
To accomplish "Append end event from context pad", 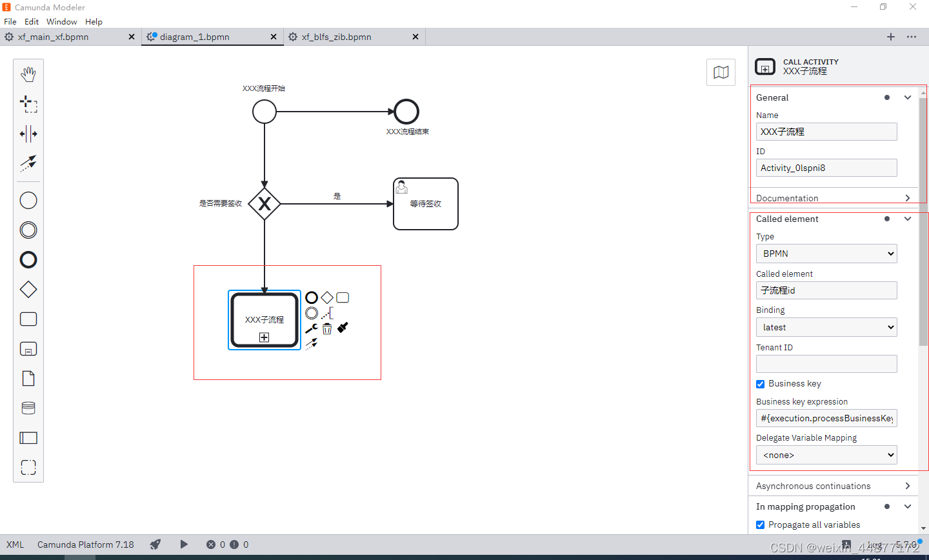I will (x=312, y=297).
